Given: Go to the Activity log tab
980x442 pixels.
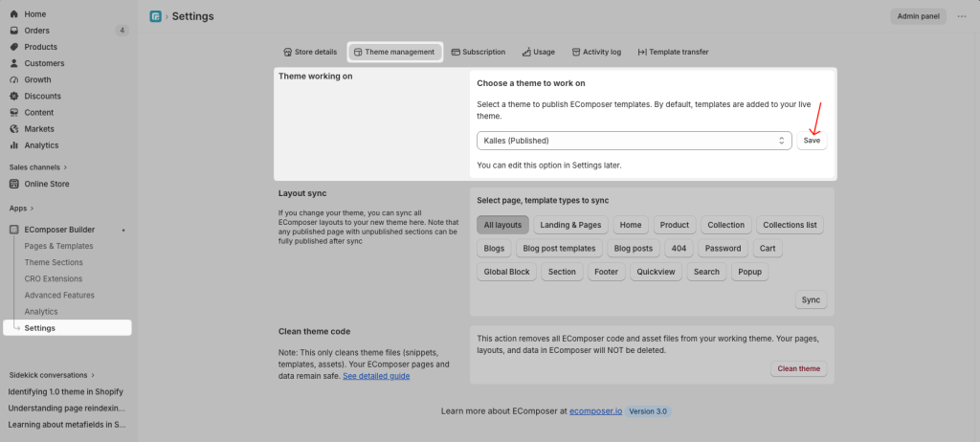Looking at the screenshot, I should pos(597,52).
